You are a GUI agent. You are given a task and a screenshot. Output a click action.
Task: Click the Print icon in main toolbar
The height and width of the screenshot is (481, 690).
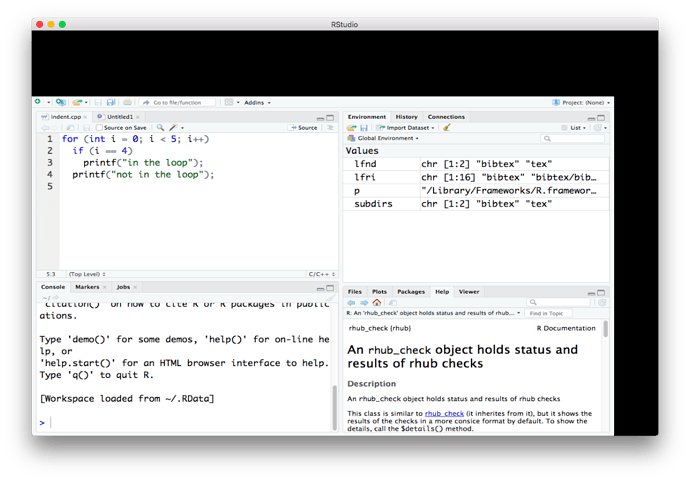[x=127, y=103]
